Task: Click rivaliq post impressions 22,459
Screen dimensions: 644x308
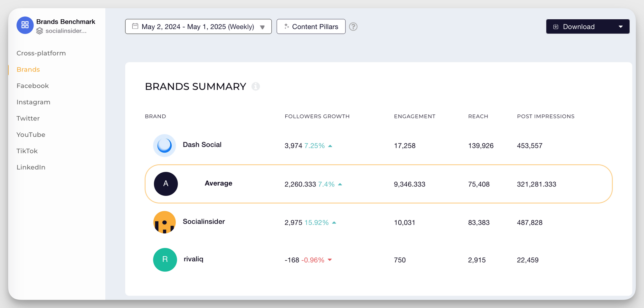Action: point(528,260)
